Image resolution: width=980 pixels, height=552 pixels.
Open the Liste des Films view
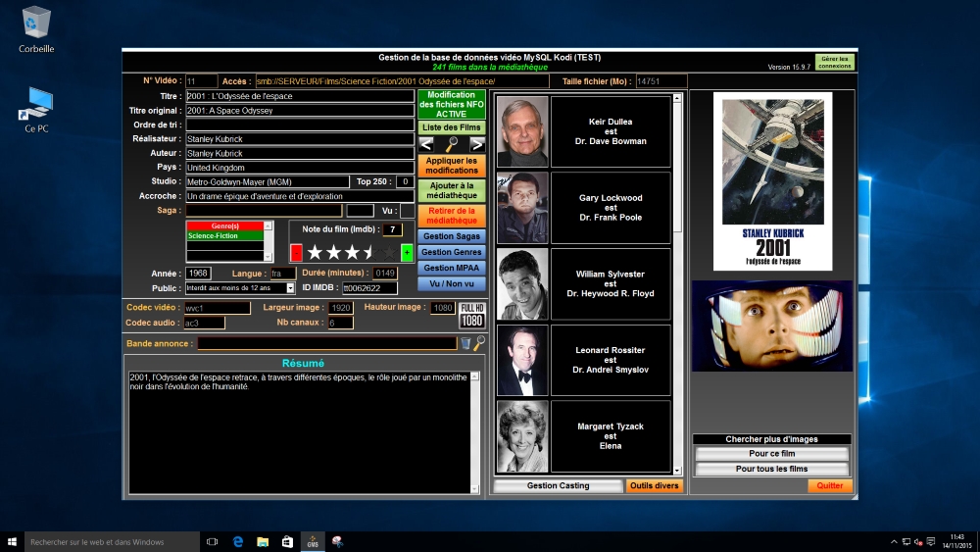pos(452,127)
